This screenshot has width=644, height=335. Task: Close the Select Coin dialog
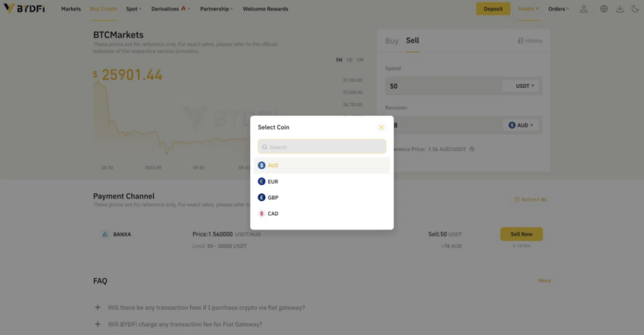tap(381, 127)
